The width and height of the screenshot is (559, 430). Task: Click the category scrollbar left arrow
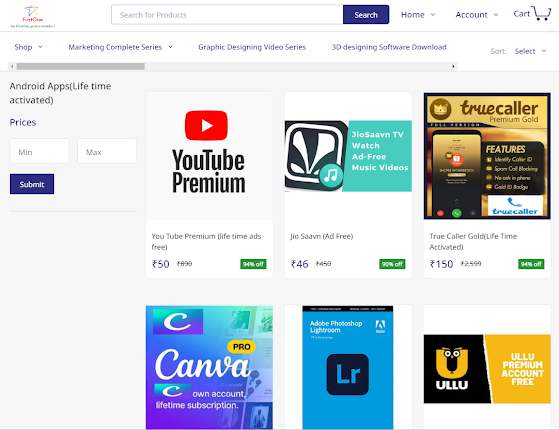tap(12, 66)
